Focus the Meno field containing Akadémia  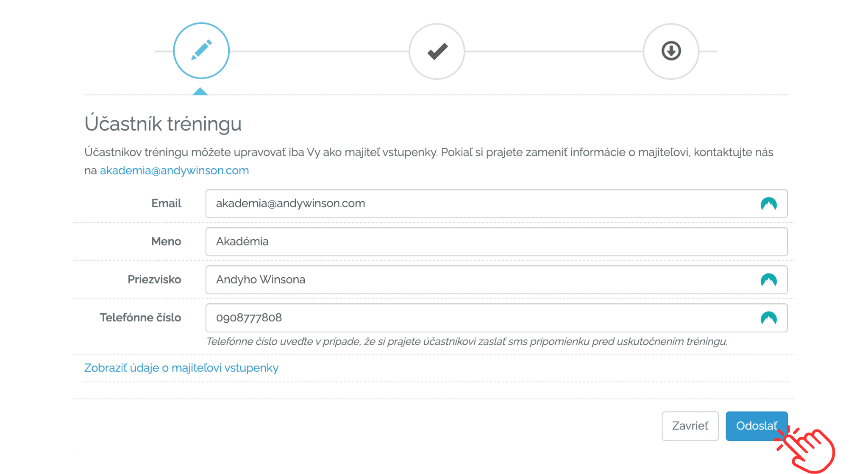click(x=496, y=242)
